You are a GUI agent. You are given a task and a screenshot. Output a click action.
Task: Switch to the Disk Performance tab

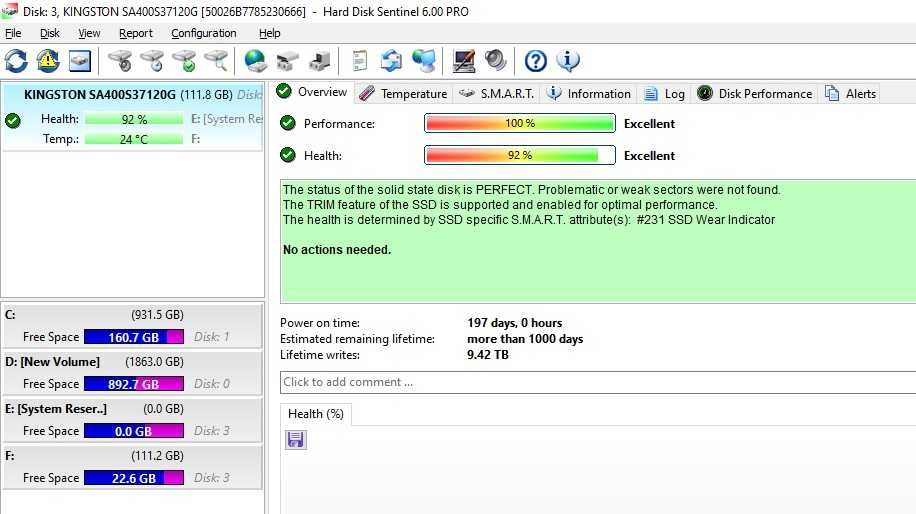[754, 93]
